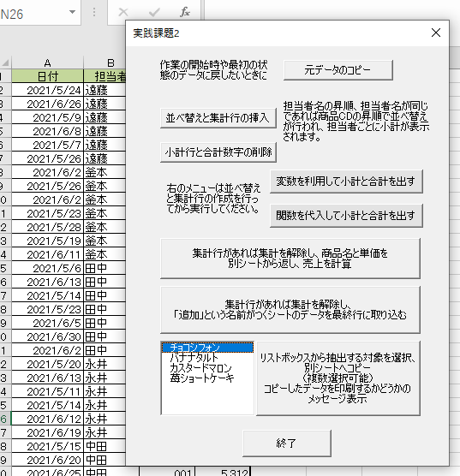This screenshot has width=460, height=476.
Task: Click the select-all corner triangle
Action: click(5, 62)
